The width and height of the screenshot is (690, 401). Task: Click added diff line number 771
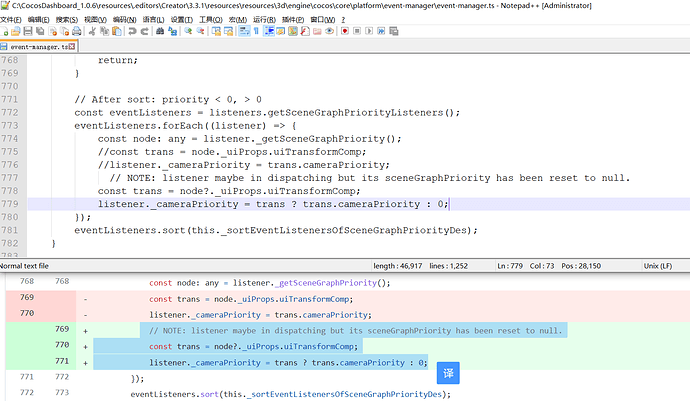click(62, 361)
